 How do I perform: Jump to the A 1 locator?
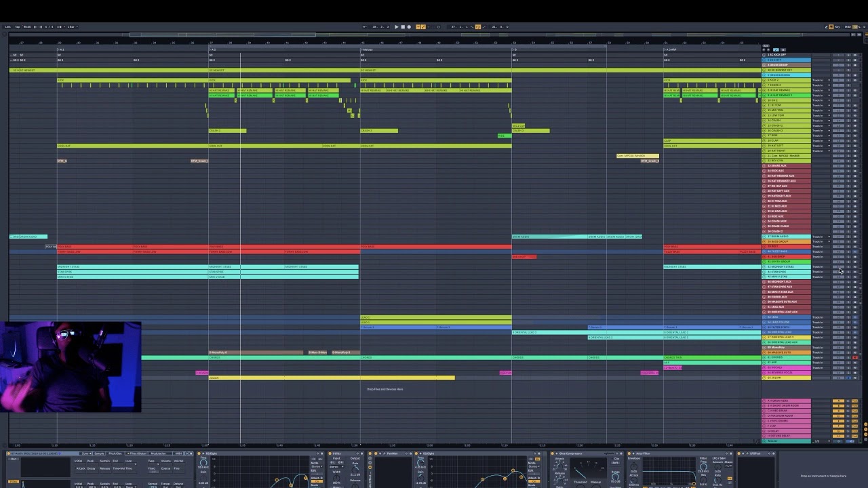click(x=60, y=49)
